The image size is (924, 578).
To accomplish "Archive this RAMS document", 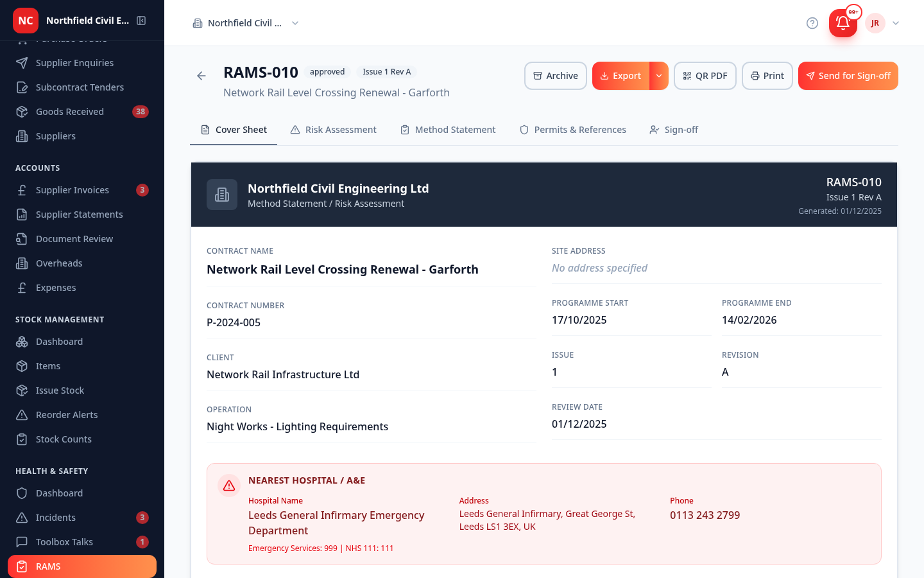I will (x=556, y=76).
